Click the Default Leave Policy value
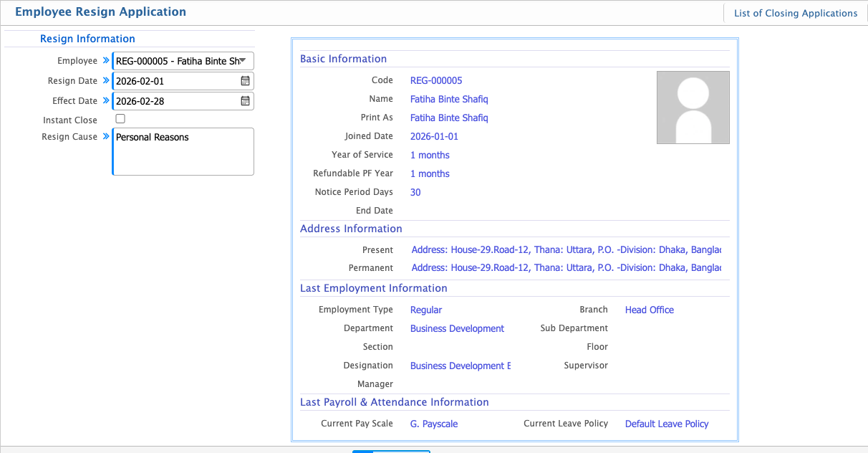 pyautogui.click(x=666, y=424)
